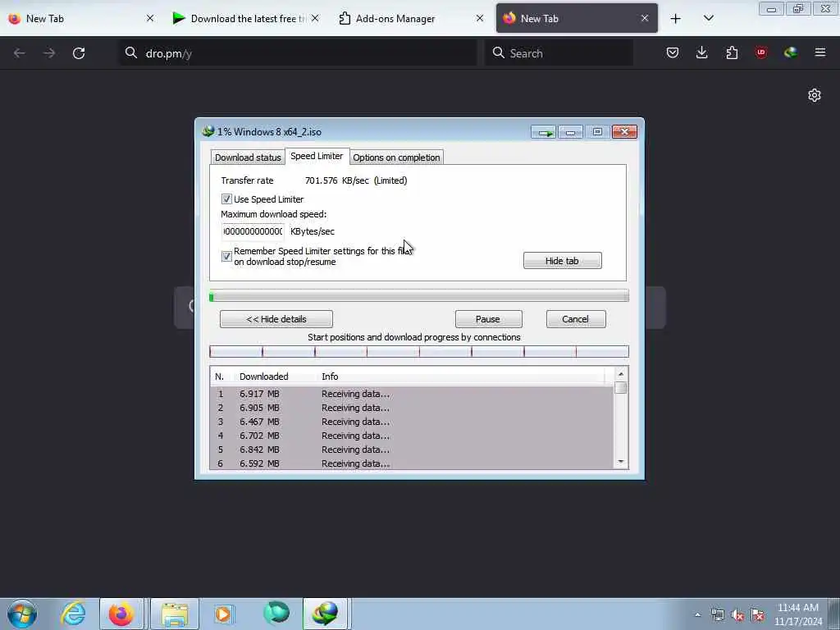Click the search magnifier in Search box
This screenshot has width=840, height=630.
498,52
